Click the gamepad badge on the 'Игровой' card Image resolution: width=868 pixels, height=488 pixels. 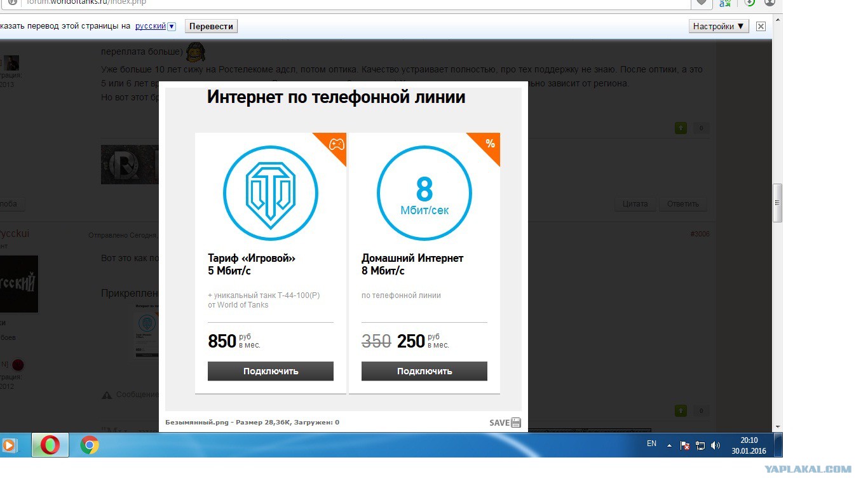(336, 144)
